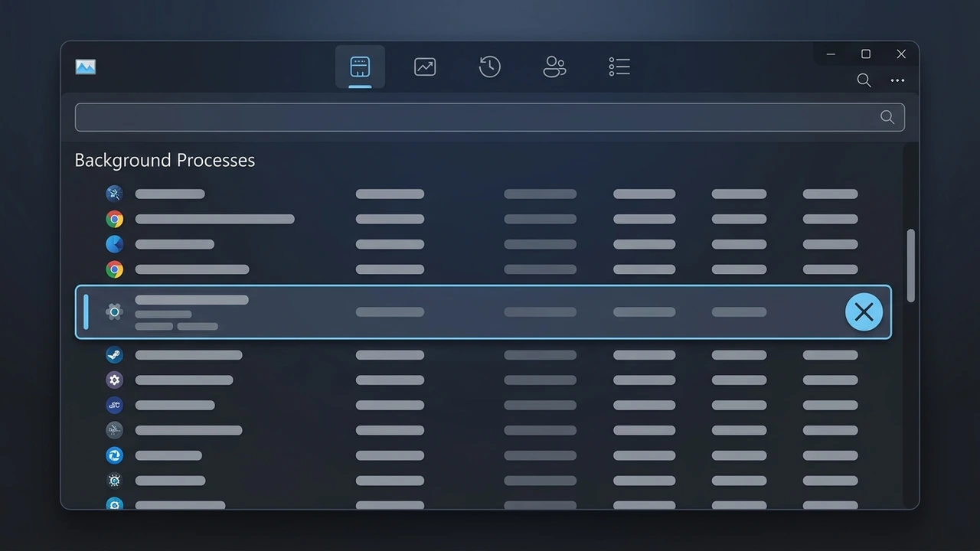The height and width of the screenshot is (551, 980).
Task: Open the App history clock tab
Action: tap(489, 67)
